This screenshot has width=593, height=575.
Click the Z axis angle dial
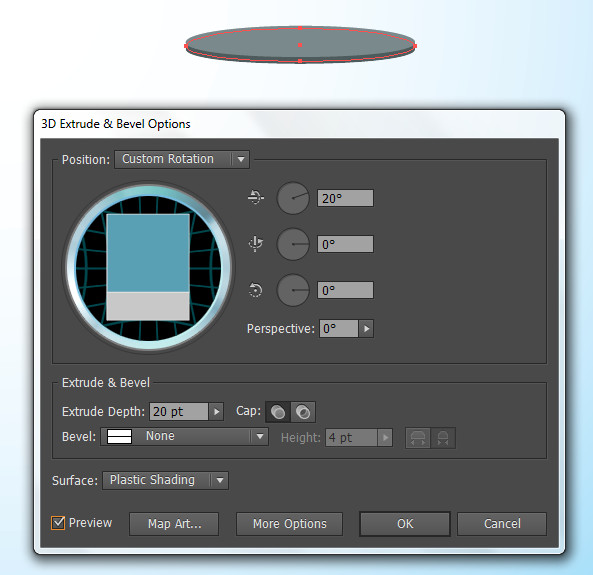293,290
